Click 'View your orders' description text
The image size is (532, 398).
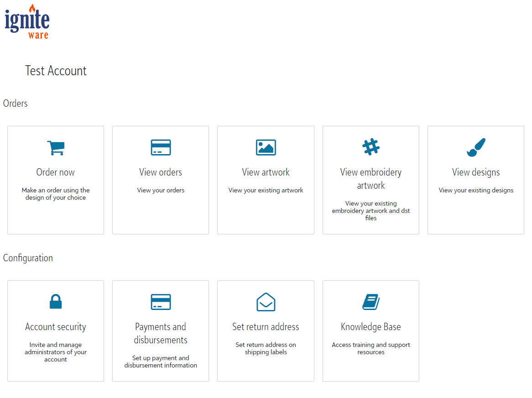pyautogui.click(x=161, y=191)
